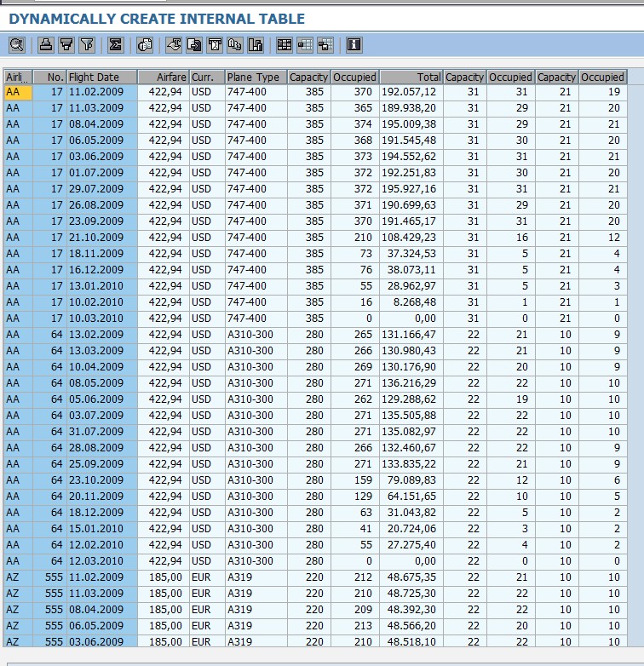Sort in descending order via toolbar
644x666 pixels.
(66, 44)
